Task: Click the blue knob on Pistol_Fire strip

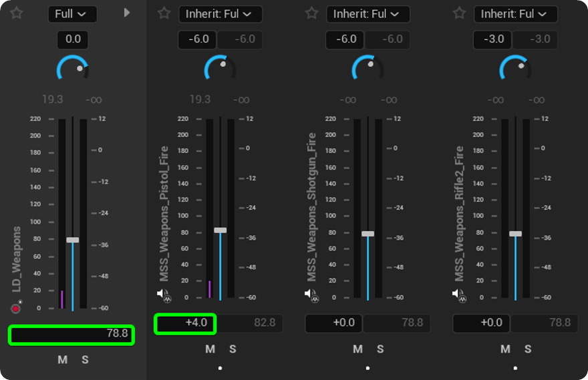Action: [x=220, y=68]
